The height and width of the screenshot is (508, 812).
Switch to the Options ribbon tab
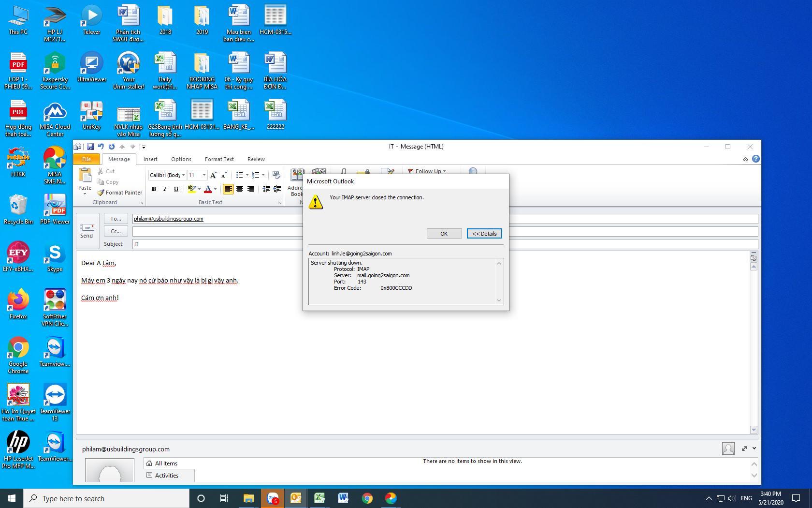(x=181, y=159)
